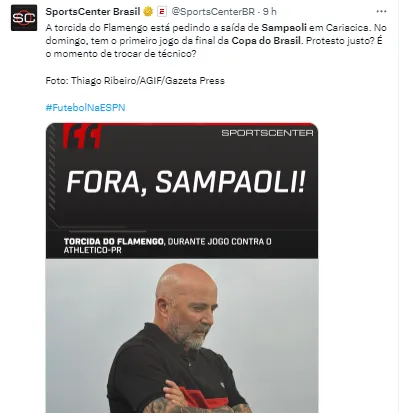Viewport: 400px width, 413px height.
Task: Open the #FutebolNaESPN hashtag
Action: pyautogui.click(x=85, y=108)
